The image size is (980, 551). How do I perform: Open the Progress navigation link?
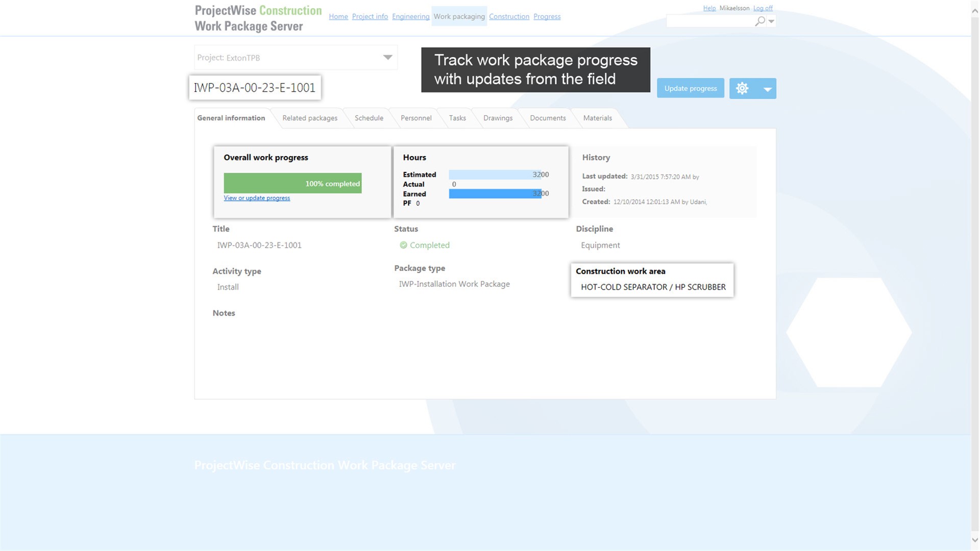click(547, 16)
